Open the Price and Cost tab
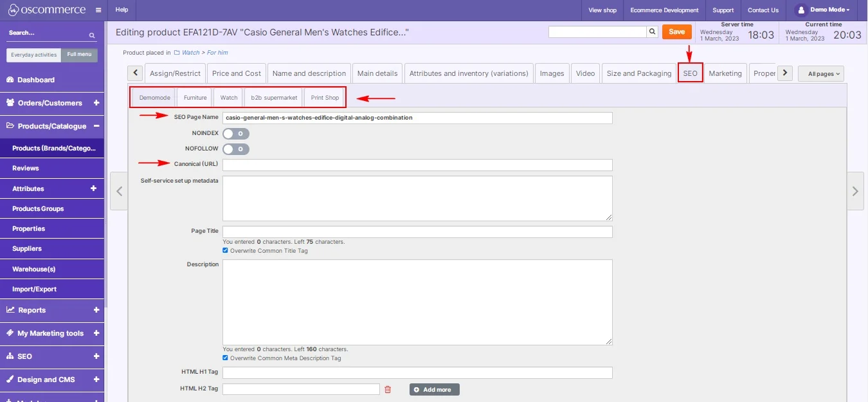The image size is (868, 402). tap(237, 73)
